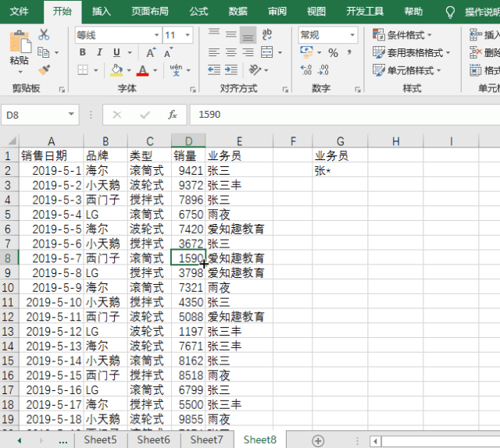Switch to Sheet5

coord(101,439)
